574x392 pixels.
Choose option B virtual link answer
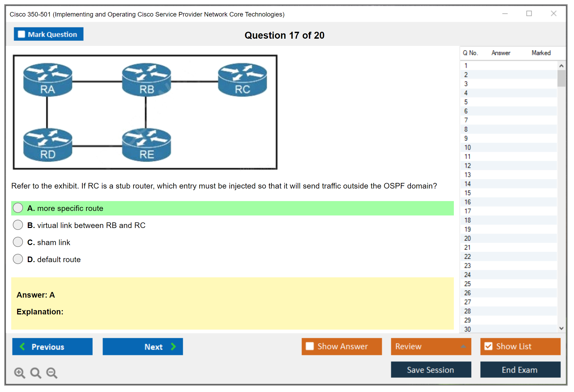[18, 225]
